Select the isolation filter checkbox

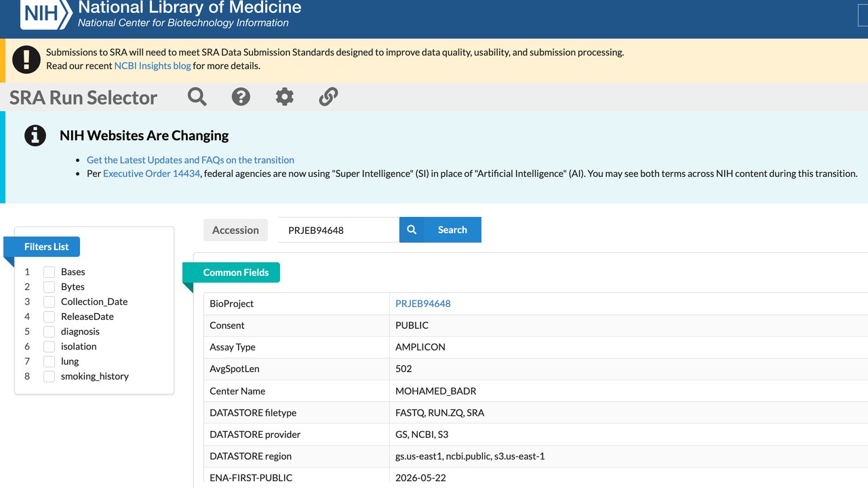pyautogui.click(x=49, y=346)
